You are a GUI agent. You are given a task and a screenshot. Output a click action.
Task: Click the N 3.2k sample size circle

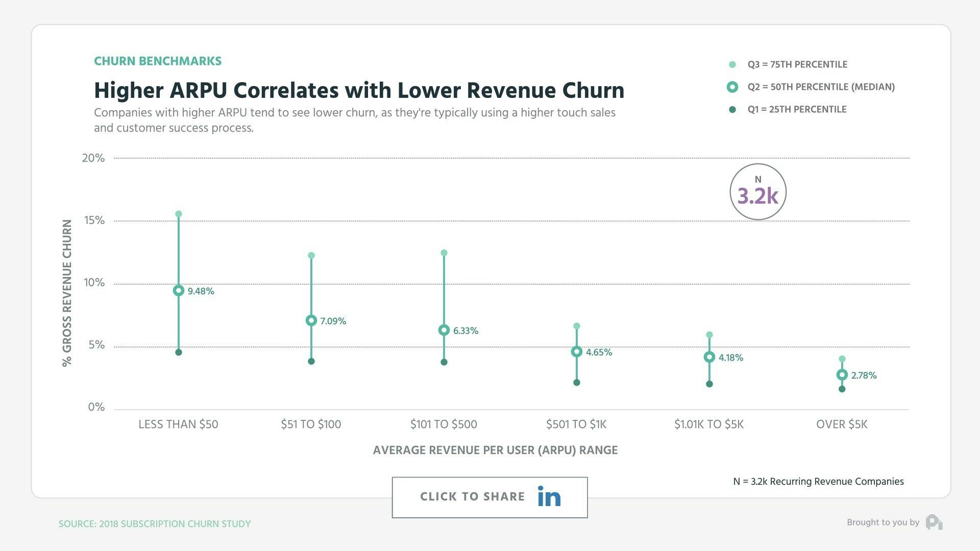coord(757,191)
